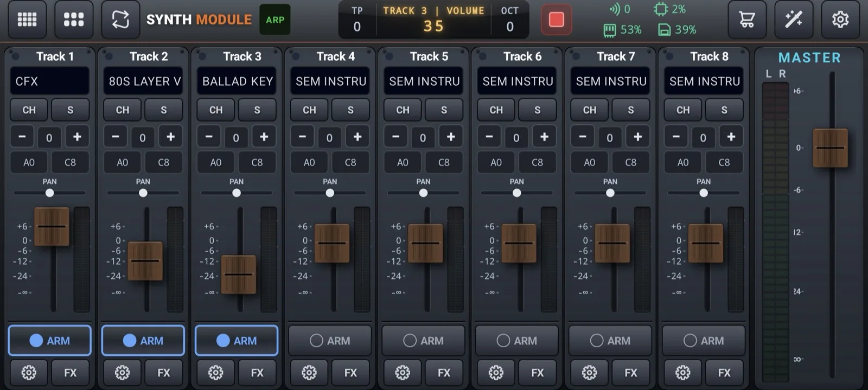The width and height of the screenshot is (868, 390).
Task: Open the CFX instrument selector
Action: tap(49, 81)
